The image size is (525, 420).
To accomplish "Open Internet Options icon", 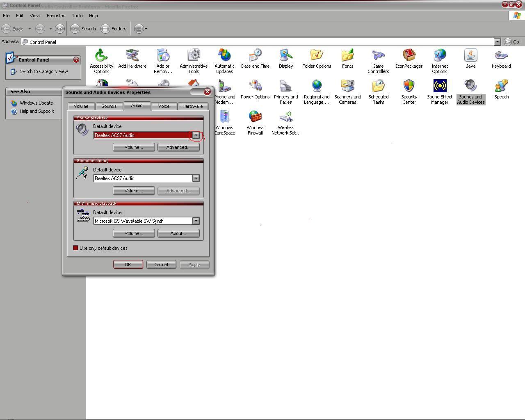I will 440,61.
